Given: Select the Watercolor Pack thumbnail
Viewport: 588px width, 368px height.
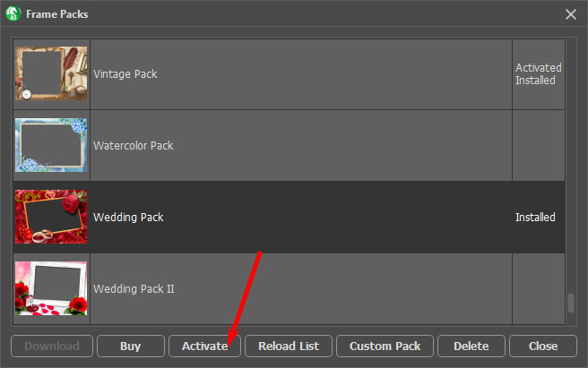Looking at the screenshot, I should (51, 145).
